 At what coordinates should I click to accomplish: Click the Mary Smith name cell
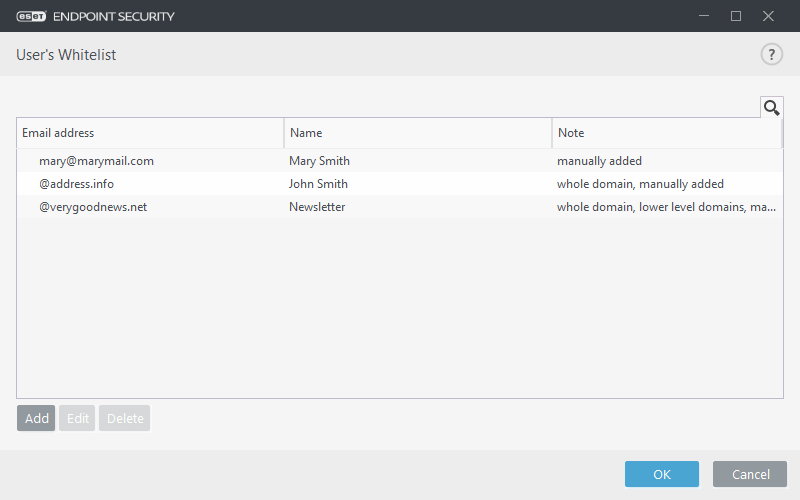[319, 161]
